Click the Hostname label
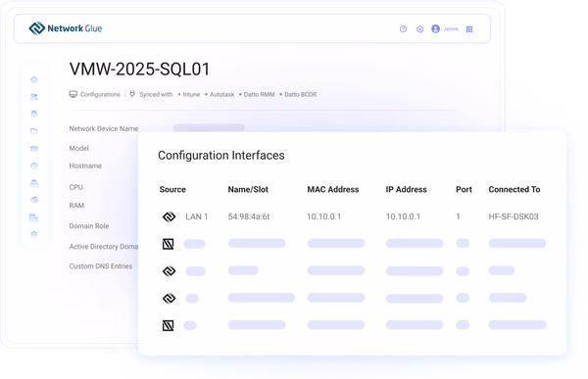Viewport: 588px width, 379px height. pyautogui.click(x=85, y=166)
